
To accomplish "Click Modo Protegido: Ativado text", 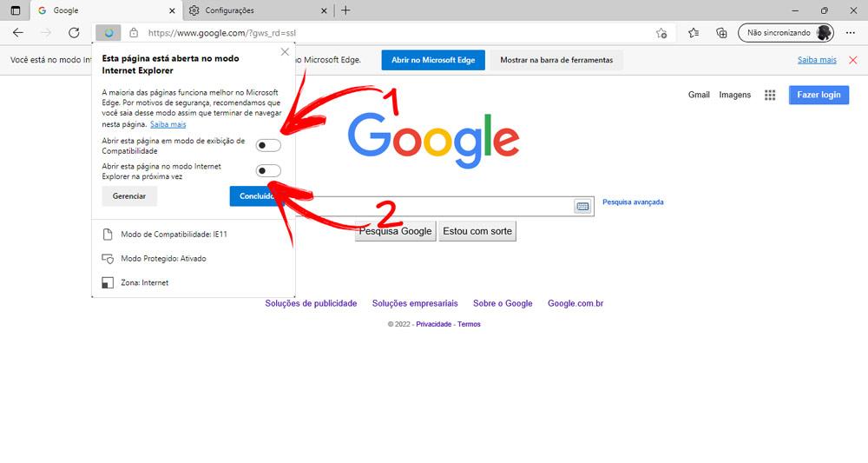I will point(164,259).
